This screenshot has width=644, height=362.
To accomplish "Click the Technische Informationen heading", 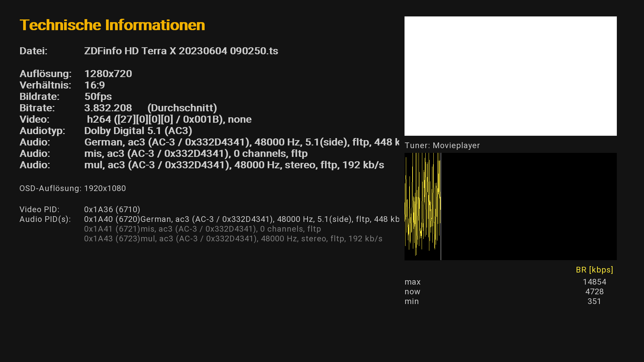I will [112, 25].
